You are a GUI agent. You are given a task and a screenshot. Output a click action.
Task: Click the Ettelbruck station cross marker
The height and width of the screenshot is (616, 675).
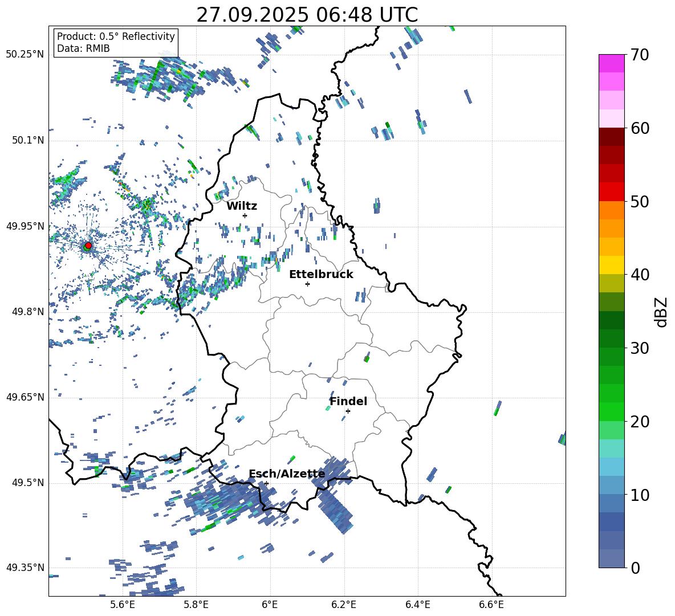click(307, 284)
